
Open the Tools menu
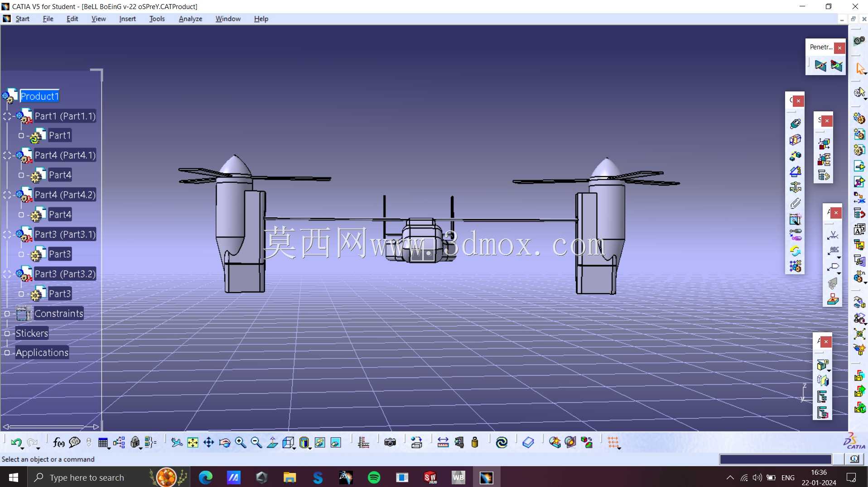click(x=157, y=19)
